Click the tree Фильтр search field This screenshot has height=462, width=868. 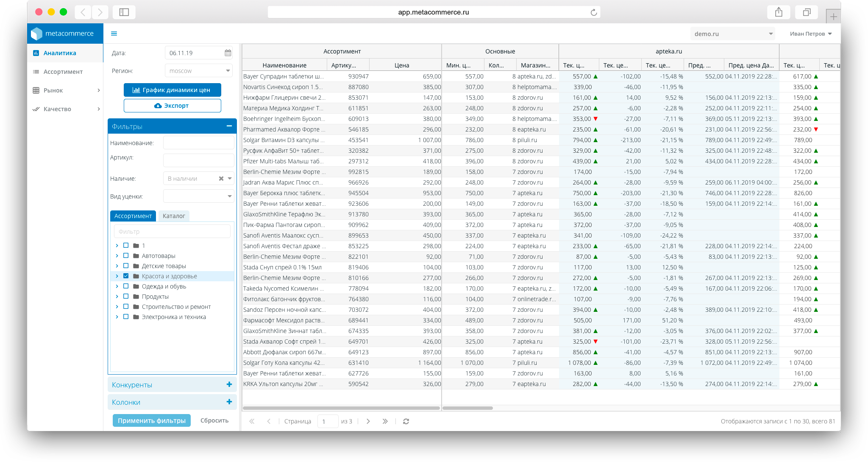tap(172, 232)
